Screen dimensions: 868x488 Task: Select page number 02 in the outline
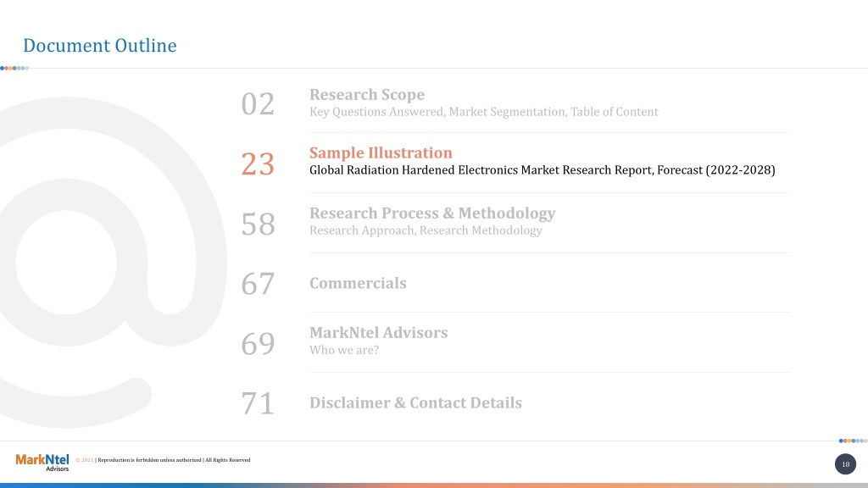258,104
